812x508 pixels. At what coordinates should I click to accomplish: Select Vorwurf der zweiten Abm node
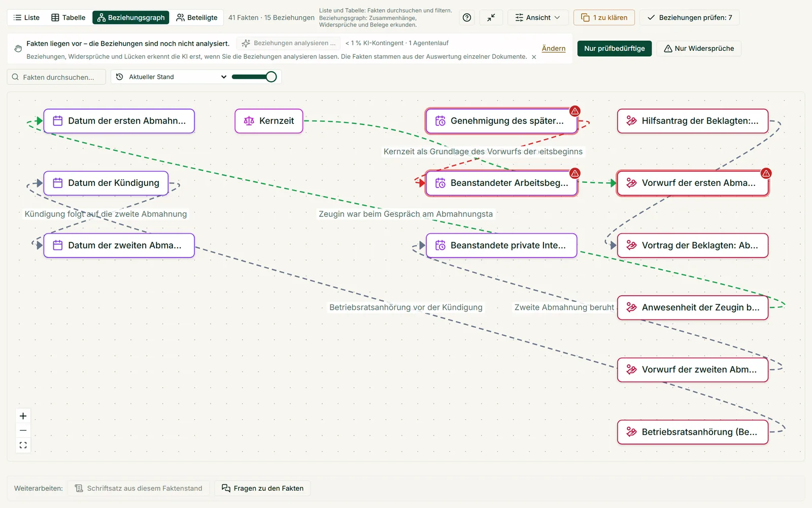693,369
